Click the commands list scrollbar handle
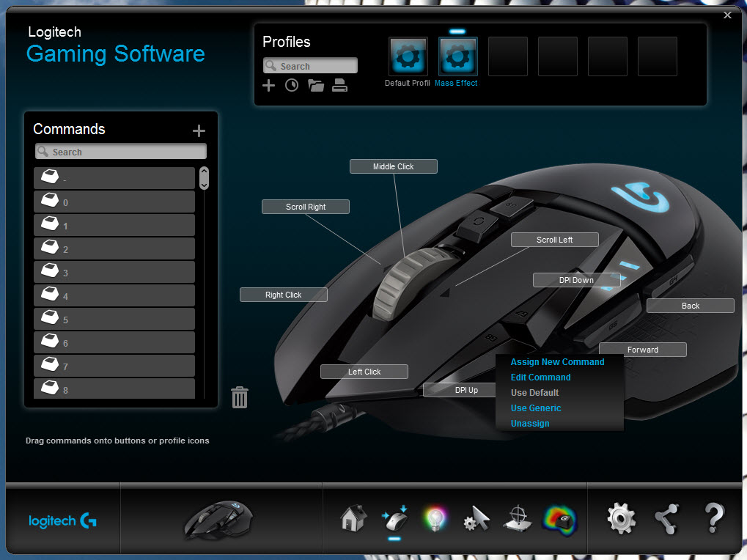 204,178
